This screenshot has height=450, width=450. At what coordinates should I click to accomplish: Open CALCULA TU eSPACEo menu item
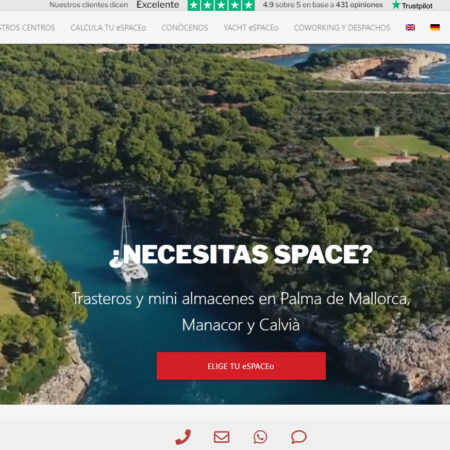click(108, 28)
